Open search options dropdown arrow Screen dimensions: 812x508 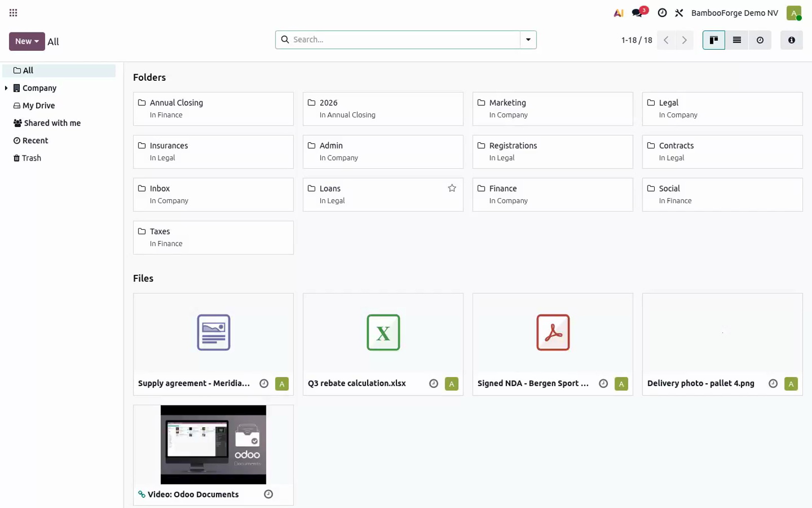528,40
